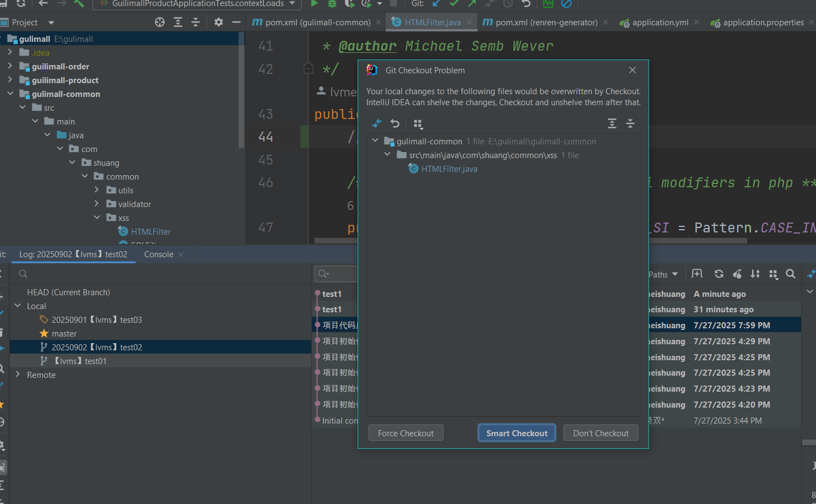Click Expand All in dialog toolbar

click(x=612, y=123)
